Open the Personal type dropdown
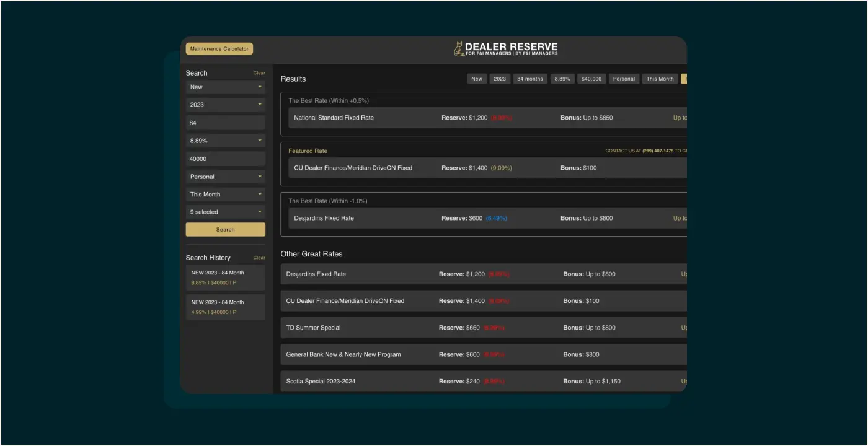 [226, 177]
